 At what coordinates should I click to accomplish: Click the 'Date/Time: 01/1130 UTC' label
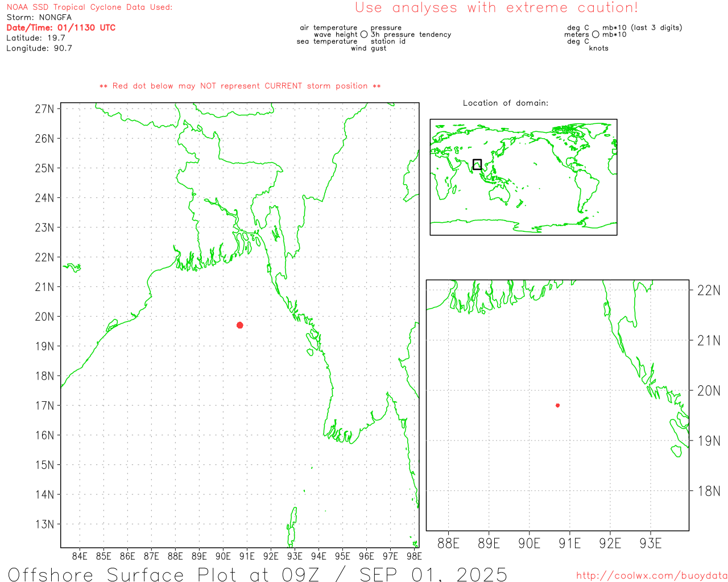click(61, 28)
